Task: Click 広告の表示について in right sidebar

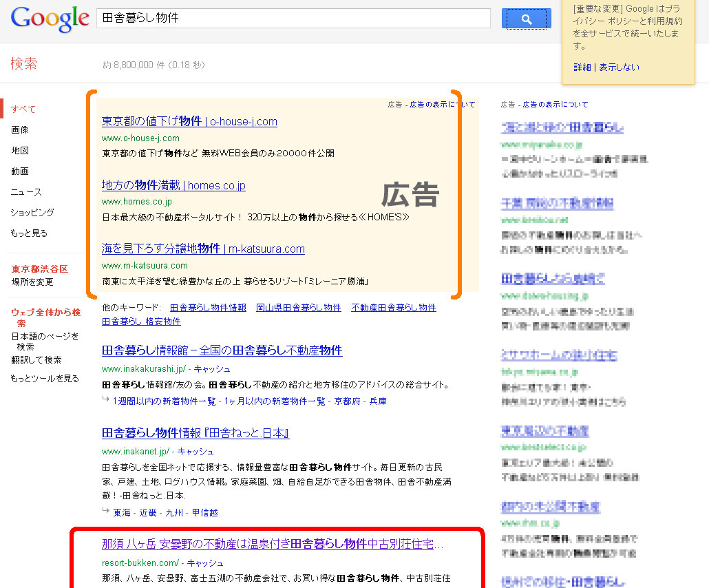Action: pyautogui.click(x=555, y=105)
